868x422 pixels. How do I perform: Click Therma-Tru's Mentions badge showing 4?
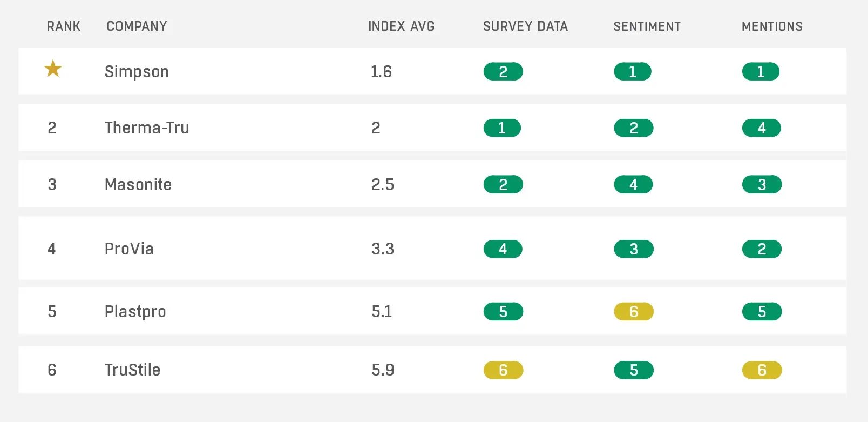pyautogui.click(x=761, y=128)
